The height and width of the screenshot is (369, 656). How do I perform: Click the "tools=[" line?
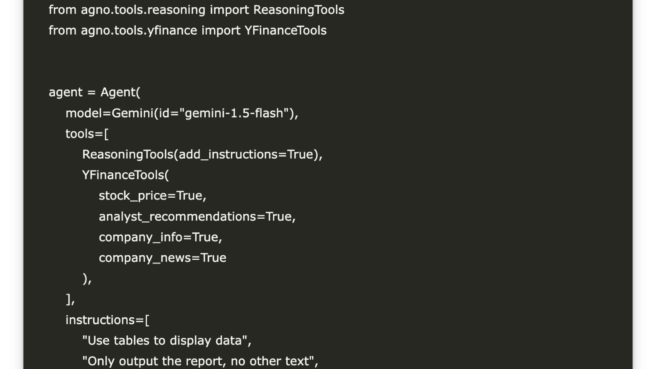click(x=87, y=134)
